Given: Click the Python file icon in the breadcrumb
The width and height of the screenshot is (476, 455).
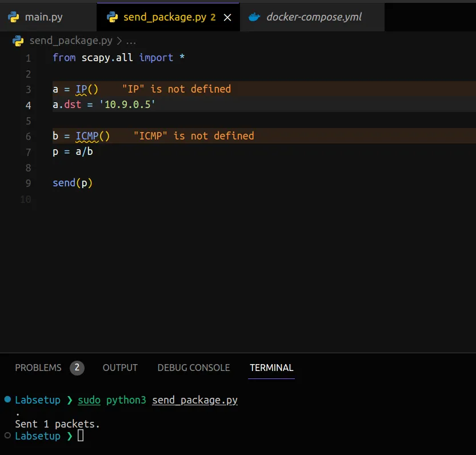Looking at the screenshot, I should coord(18,41).
